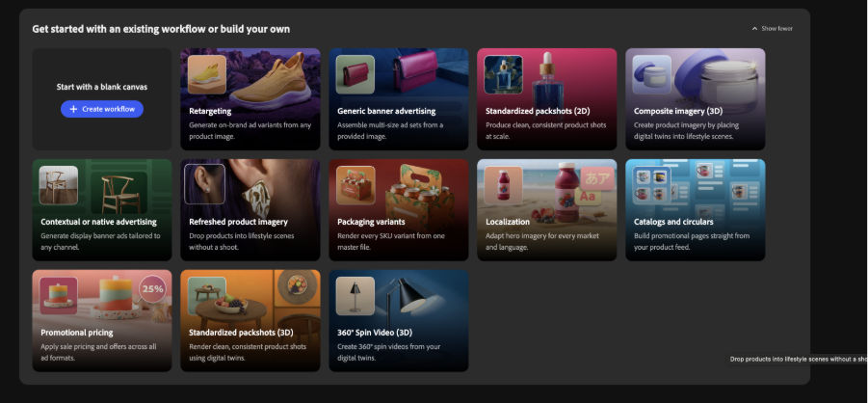Open the Localization workflow card
This screenshot has width=868, height=403.
pos(547,210)
